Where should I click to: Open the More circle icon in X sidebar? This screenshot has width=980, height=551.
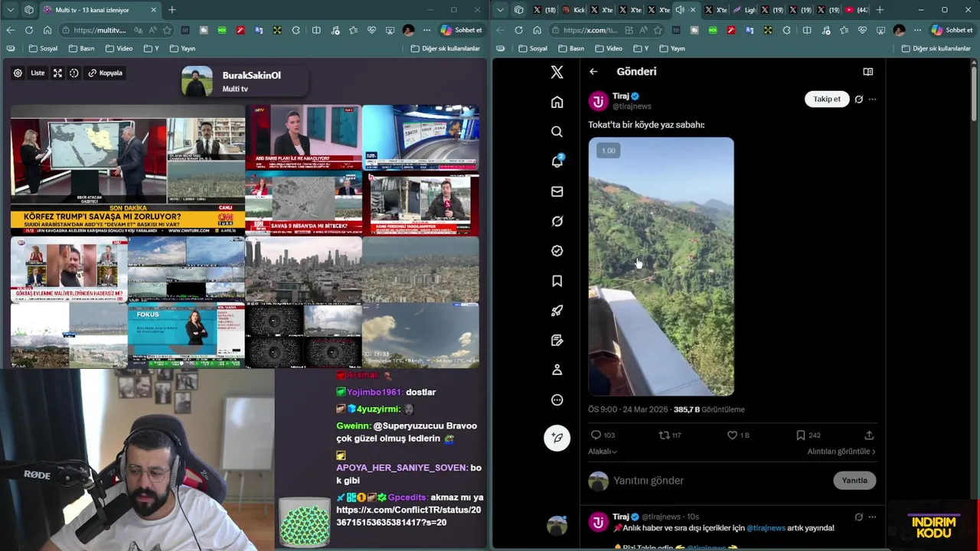click(557, 399)
